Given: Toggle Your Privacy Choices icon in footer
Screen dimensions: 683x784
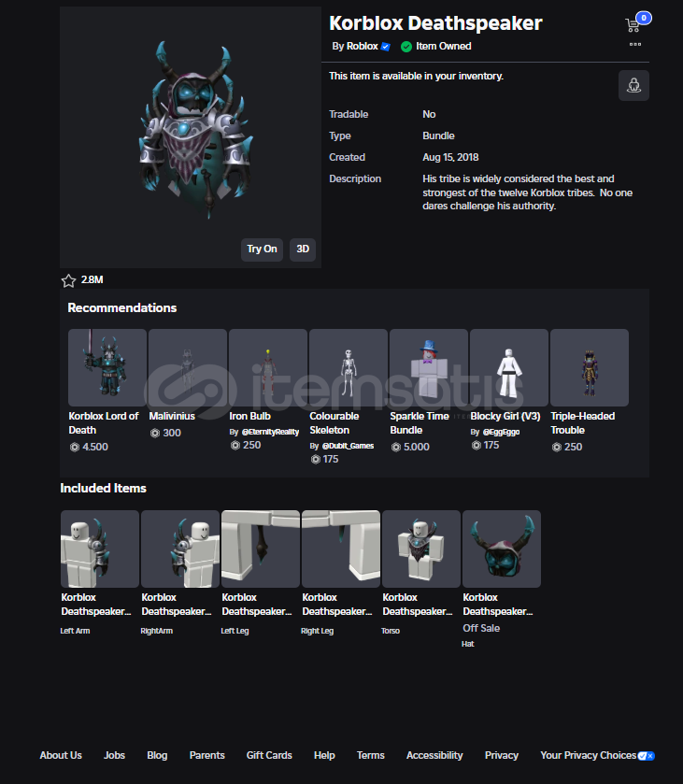Looking at the screenshot, I should 646,756.
